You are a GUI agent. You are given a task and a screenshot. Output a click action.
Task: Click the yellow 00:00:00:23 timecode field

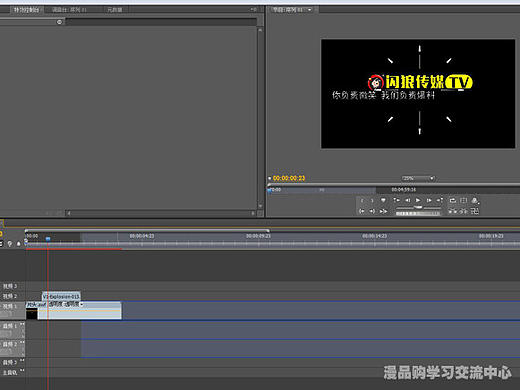click(x=289, y=178)
